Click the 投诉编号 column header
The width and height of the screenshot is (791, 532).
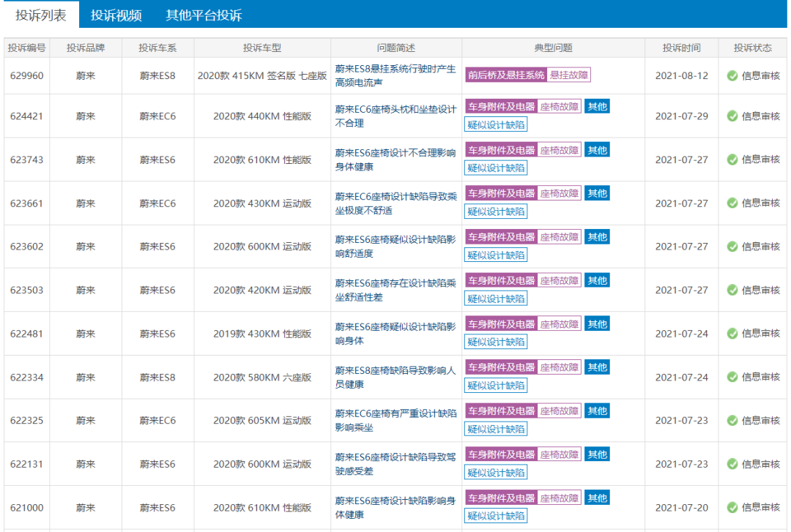click(x=27, y=48)
